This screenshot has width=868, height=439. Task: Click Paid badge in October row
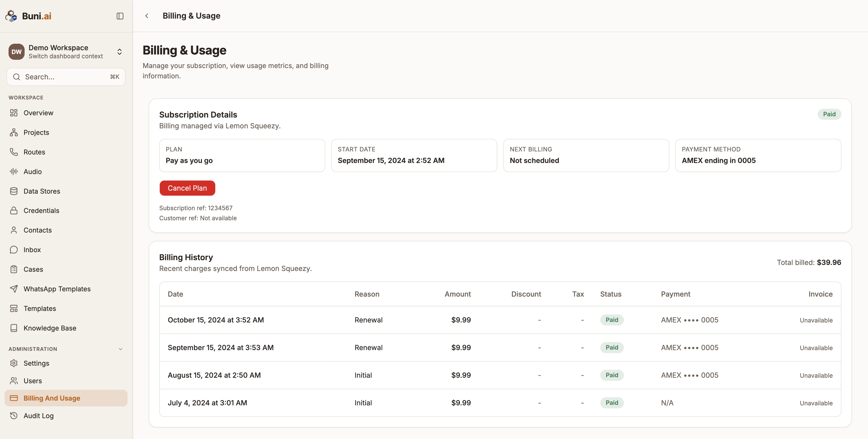[612, 320]
